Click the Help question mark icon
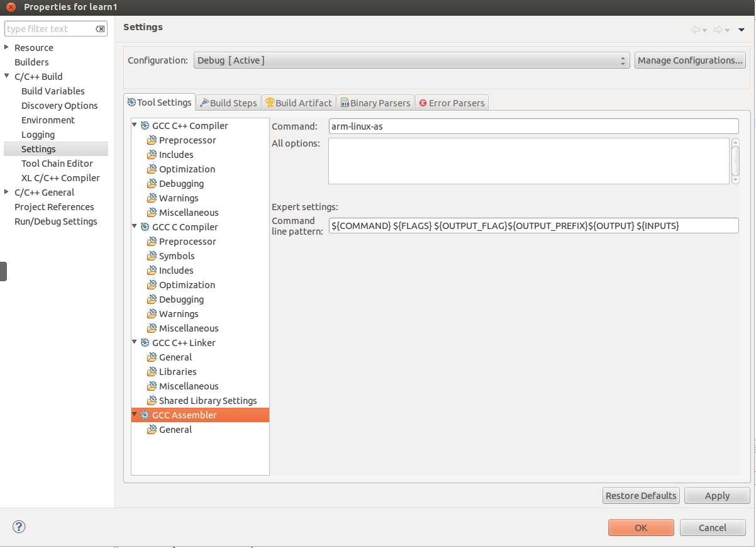756x548 pixels. tap(19, 527)
